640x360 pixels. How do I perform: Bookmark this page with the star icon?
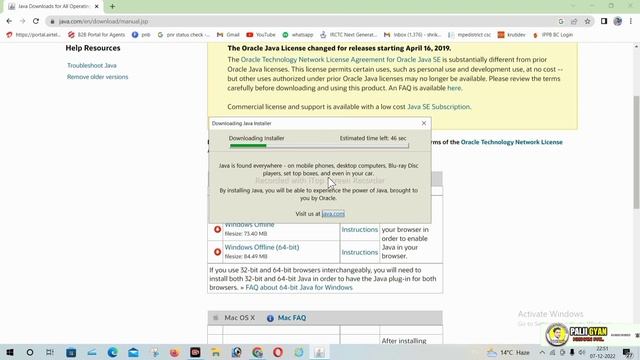pos(587,21)
